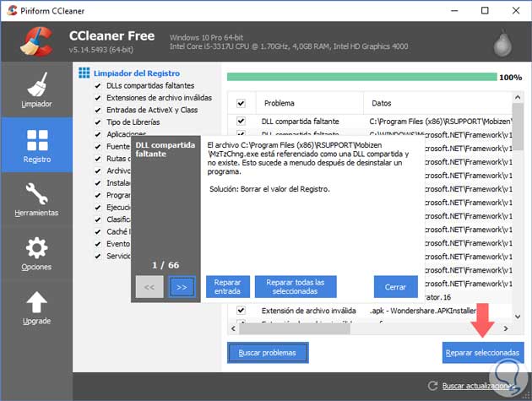Select the .apk - Wondershare.APKInstaller data cell
This screenshot has width=532, height=401.
point(423,311)
